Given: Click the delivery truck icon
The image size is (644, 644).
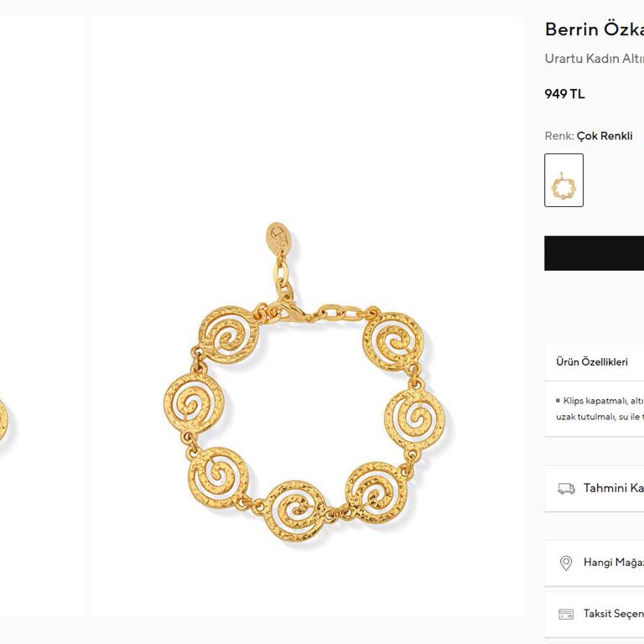Looking at the screenshot, I should (566, 488).
